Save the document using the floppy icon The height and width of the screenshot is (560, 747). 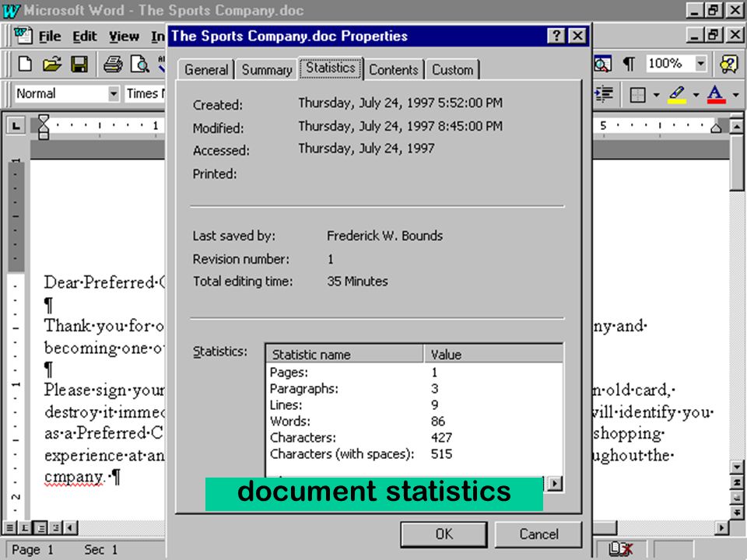79,64
